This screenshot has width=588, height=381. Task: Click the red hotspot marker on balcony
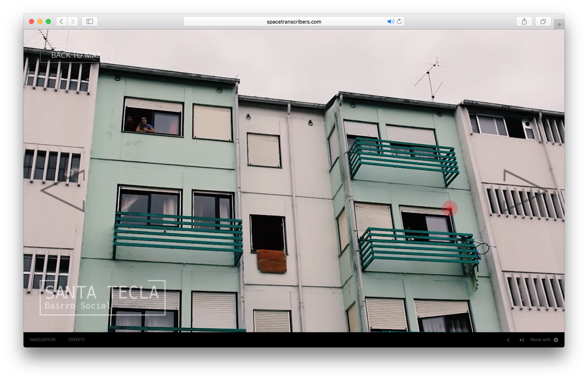coord(449,208)
